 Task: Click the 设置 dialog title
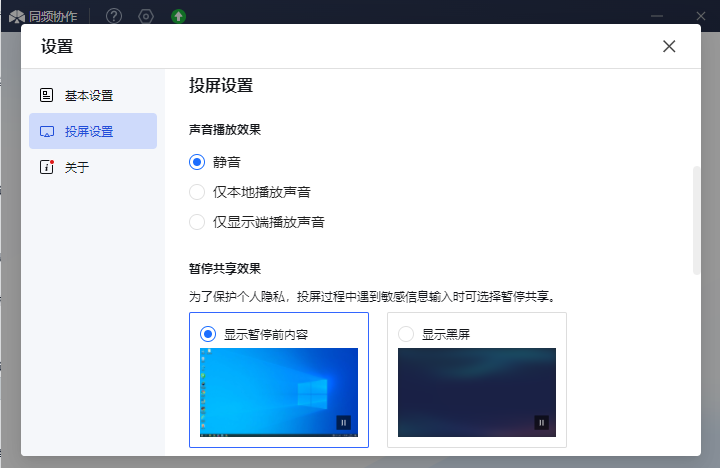click(57, 46)
